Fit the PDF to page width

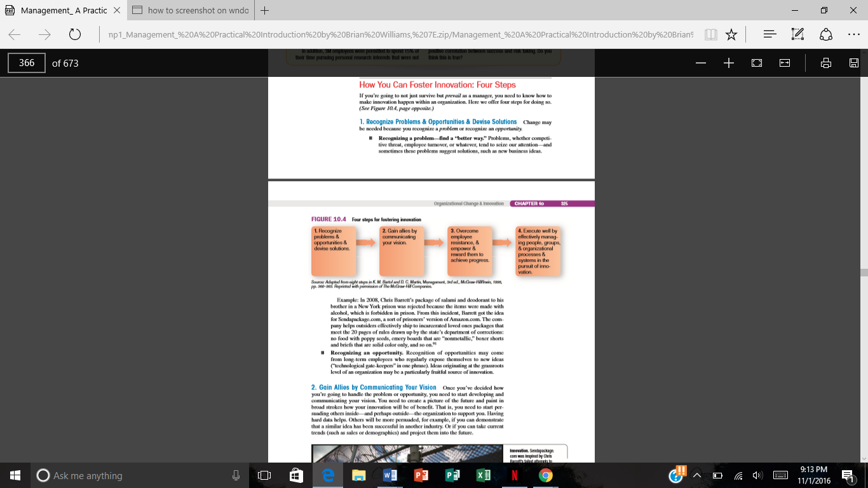[x=784, y=63]
